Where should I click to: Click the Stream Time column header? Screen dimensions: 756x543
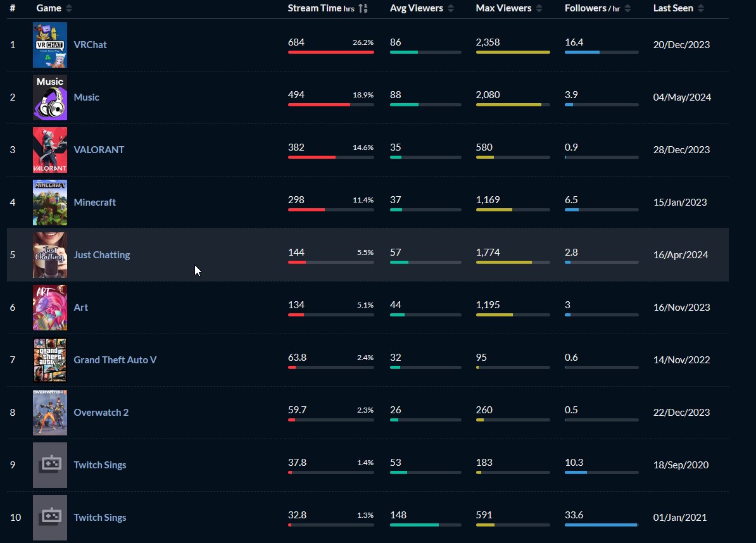coord(321,8)
